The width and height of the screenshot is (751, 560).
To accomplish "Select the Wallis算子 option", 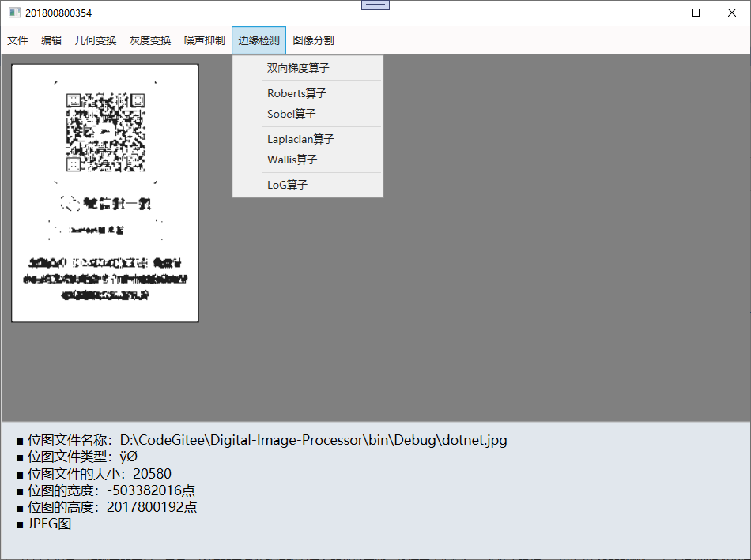I will point(308,160).
